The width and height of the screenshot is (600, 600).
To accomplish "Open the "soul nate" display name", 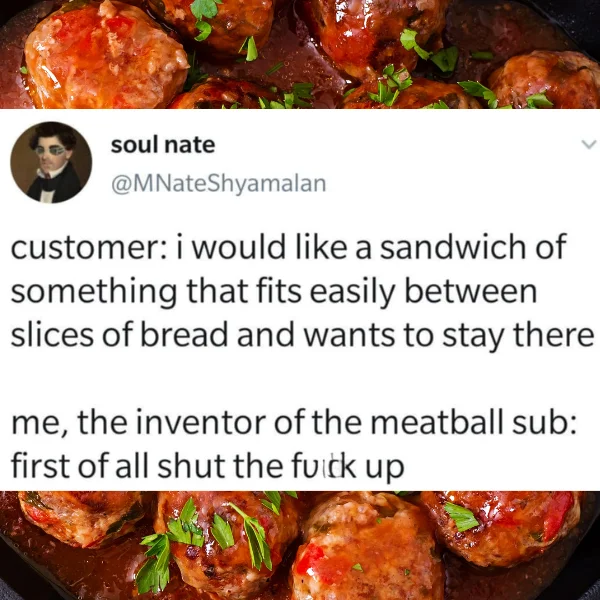I will [x=163, y=145].
